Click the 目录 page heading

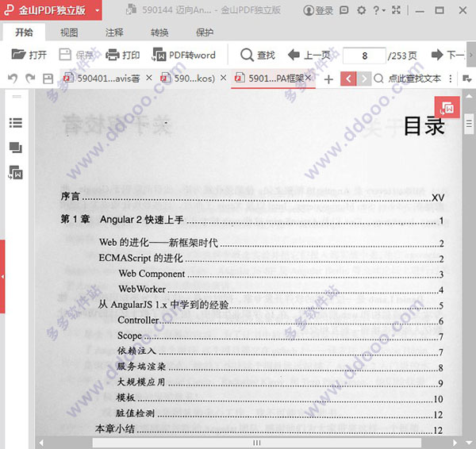click(424, 125)
